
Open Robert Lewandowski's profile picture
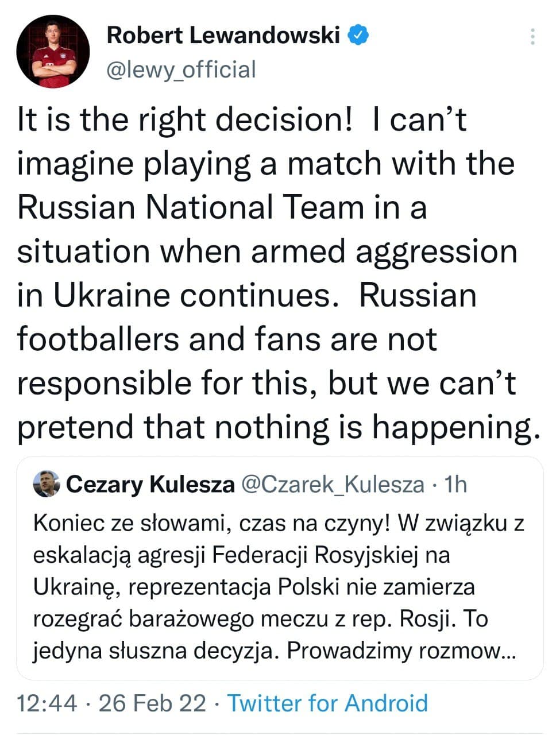[53, 51]
